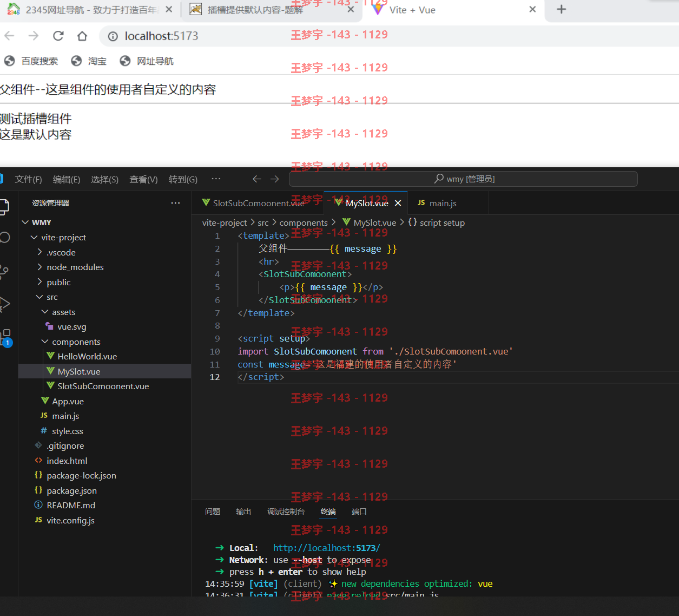
Task: Open the 查看(V) menu in VS Code
Action: tap(143, 179)
